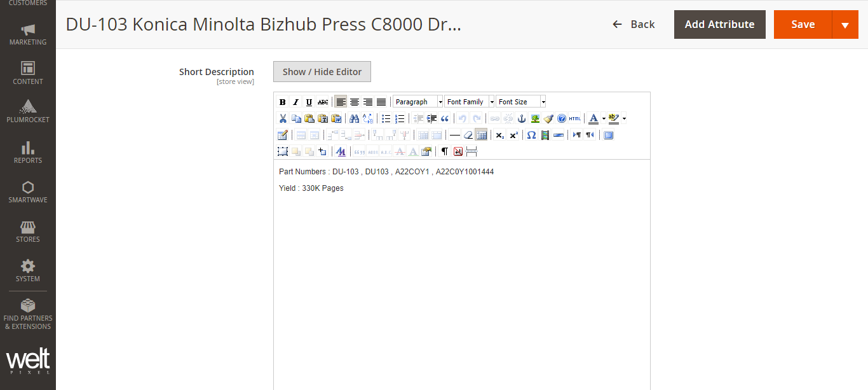Go Back to the previous page
Screen dimensions: 868x390
click(x=634, y=24)
